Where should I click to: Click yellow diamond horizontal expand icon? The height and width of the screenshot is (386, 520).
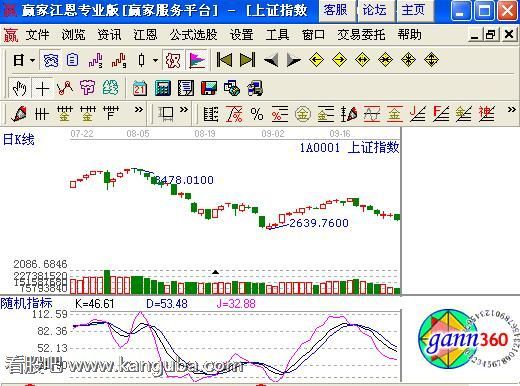pyautogui.click(x=362, y=60)
